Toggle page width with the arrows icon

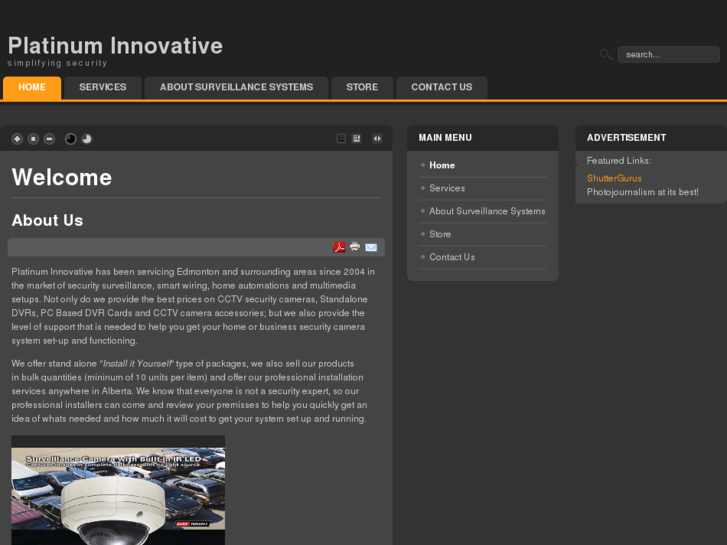(x=377, y=138)
